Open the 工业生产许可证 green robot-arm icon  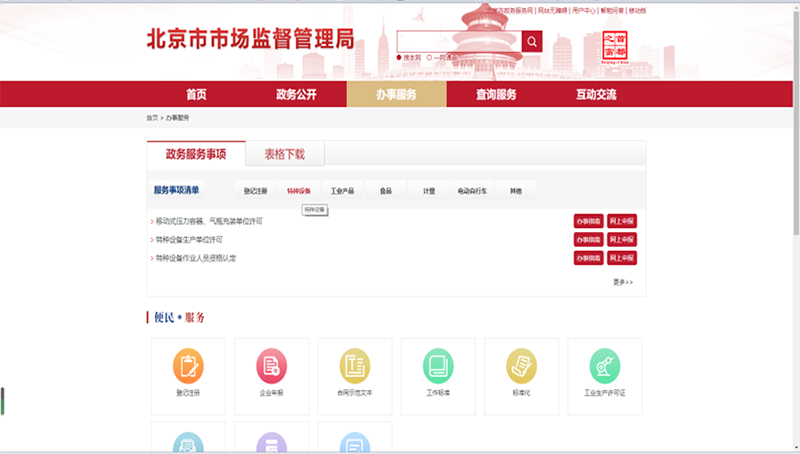tap(605, 366)
